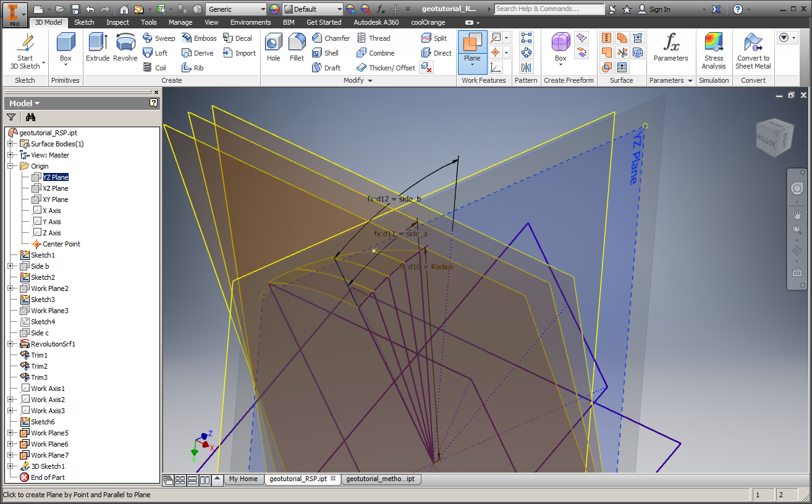Collapse the Origin folder
The image size is (812, 504).
point(11,166)
